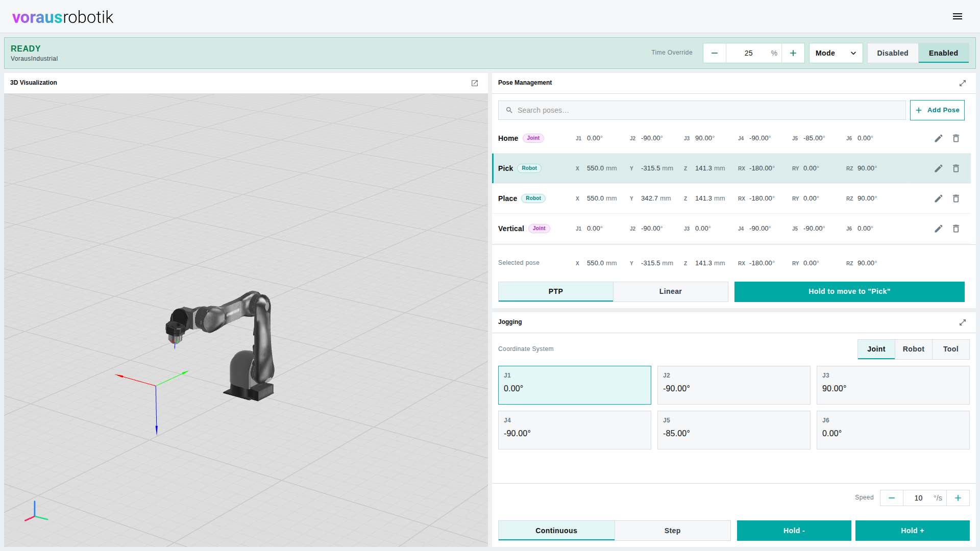Click the jogging Speed value field
980x551 pixels.
click(x=924, y=498)
